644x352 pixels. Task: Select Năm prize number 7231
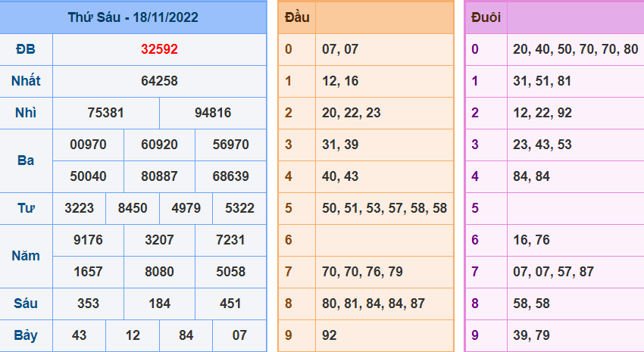click(230, 240)
